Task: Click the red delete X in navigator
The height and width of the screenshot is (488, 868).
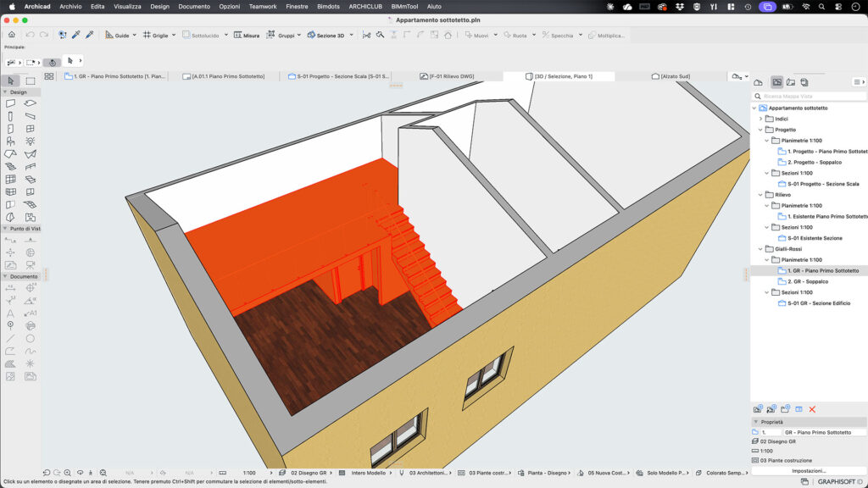Action: [812, 409]
